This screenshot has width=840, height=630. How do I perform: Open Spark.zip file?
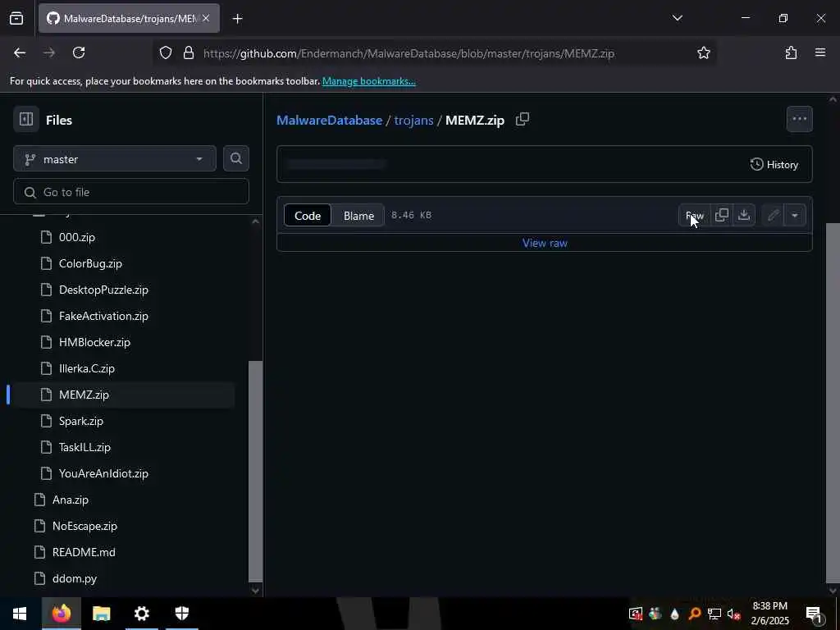pyautogui.click(x=81, y=421)
